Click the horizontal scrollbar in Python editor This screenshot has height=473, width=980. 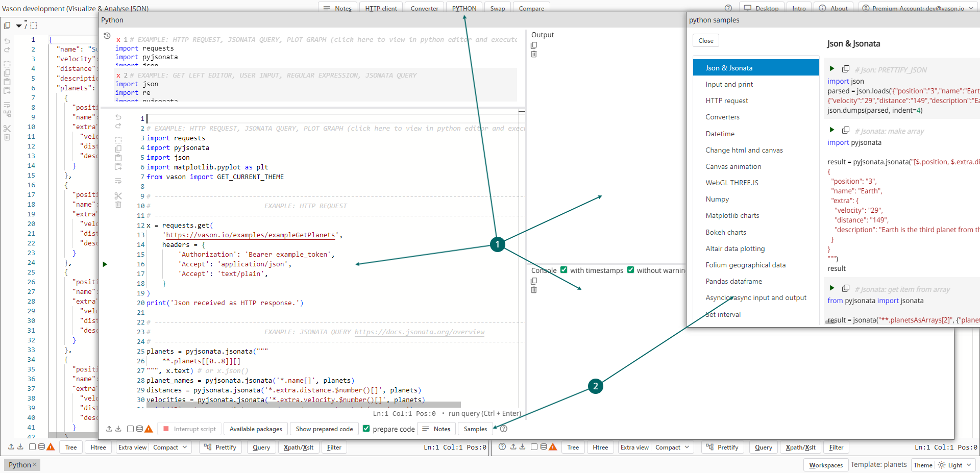click(x=304, y=404)
